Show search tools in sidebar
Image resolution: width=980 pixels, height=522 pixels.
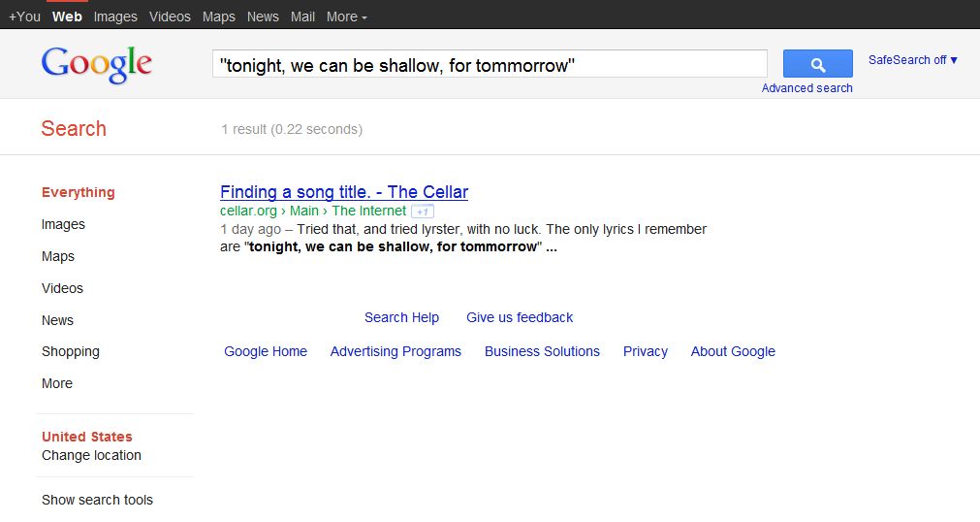(x=97, y=500)
